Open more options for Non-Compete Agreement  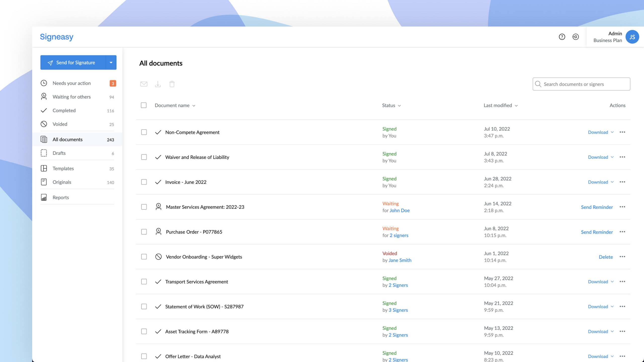pos(622,132)
